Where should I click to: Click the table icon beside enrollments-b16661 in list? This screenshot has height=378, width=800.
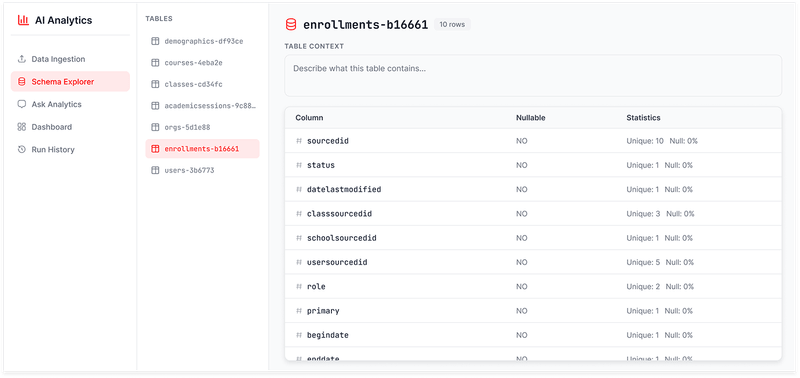(155, 149)
